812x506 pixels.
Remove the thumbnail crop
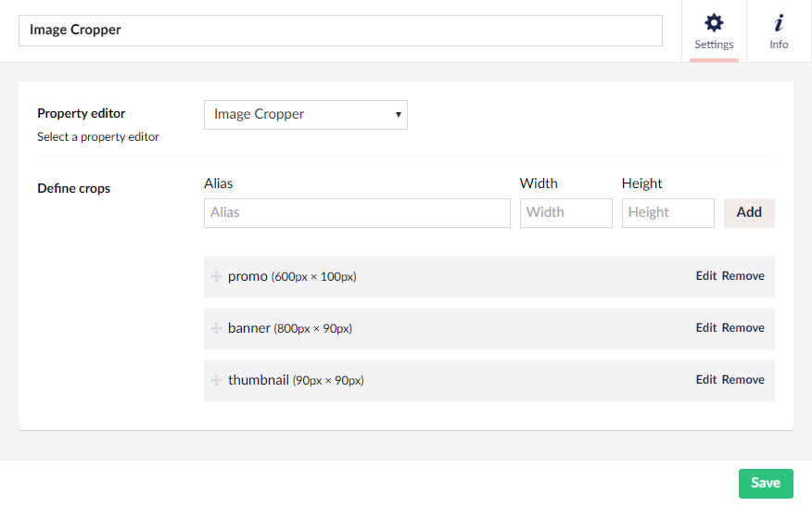743,380
